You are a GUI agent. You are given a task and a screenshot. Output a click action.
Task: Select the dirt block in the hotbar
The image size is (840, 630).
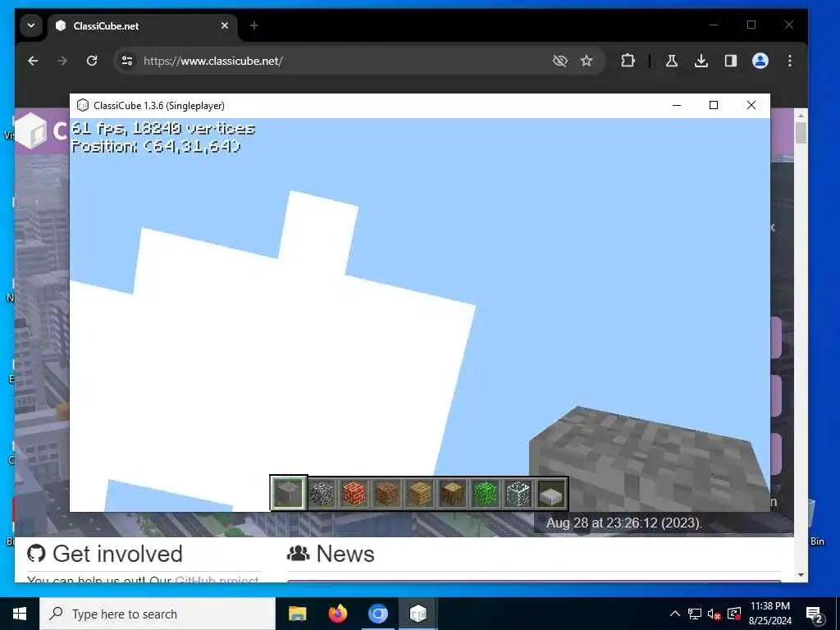(x=387, y=492)
